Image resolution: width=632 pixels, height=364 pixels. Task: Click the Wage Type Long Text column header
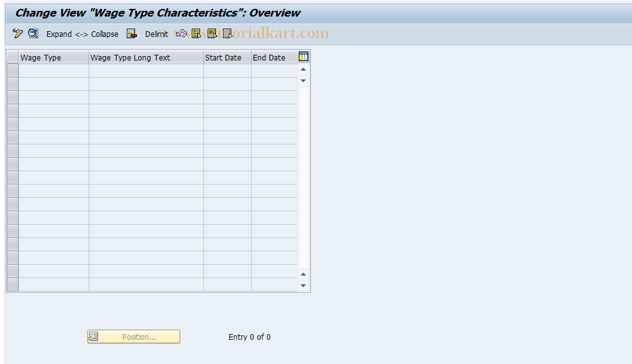point(146,57)
